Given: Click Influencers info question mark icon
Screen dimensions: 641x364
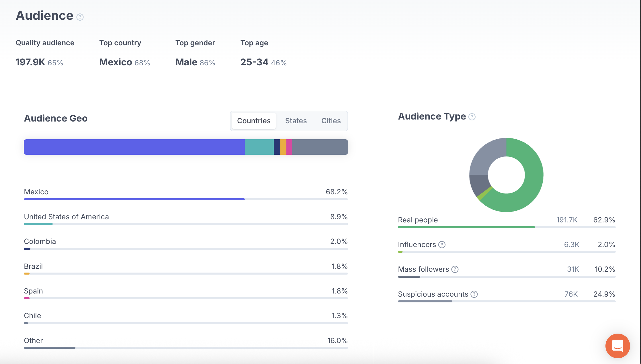Looking at the screenshot, I should [x=442, y=245].
